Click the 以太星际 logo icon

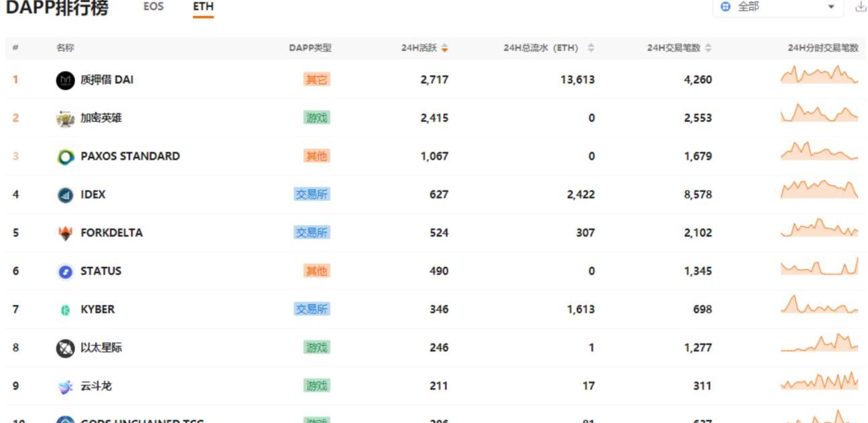(65, 348)
